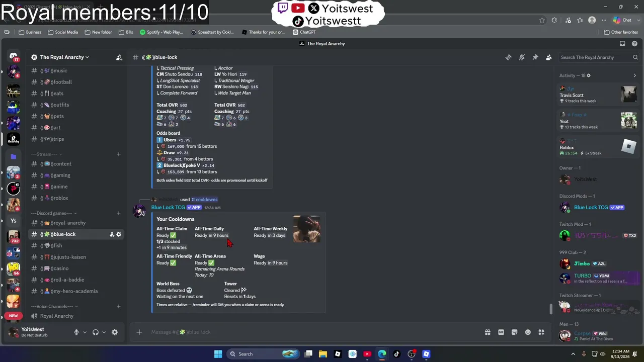Open the royal-anarchy channel

[75, 223]
